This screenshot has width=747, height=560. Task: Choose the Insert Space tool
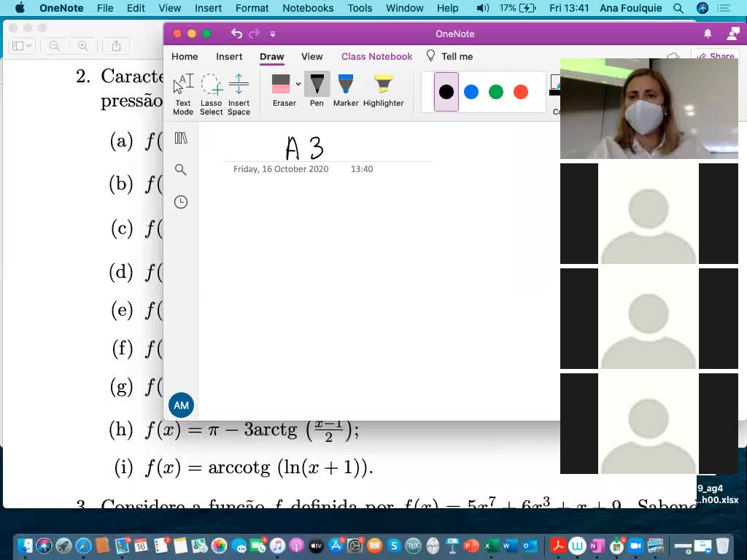click(239, 94)
